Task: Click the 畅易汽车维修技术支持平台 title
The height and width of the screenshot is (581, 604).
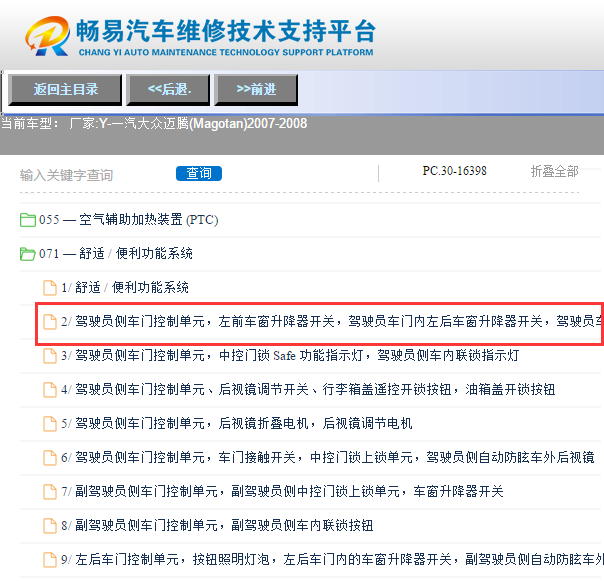Action: (x=226, y=31)
